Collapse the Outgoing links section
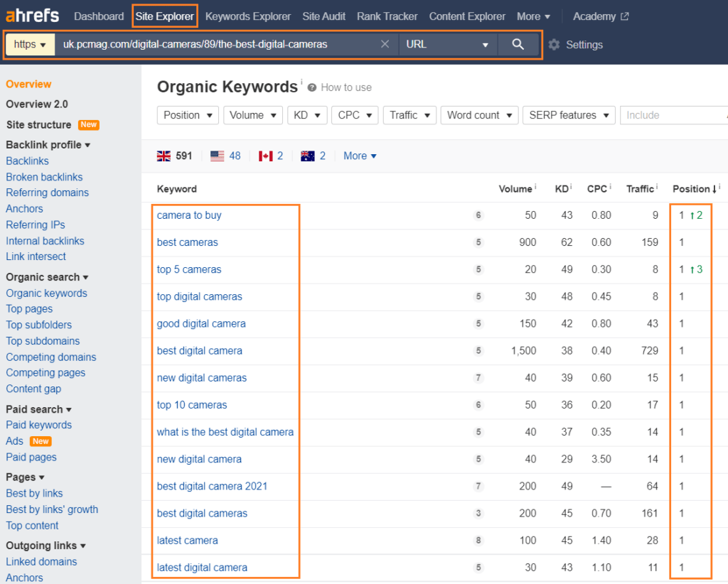This screenshot has height=584, width=728. (x=45, y=546)
